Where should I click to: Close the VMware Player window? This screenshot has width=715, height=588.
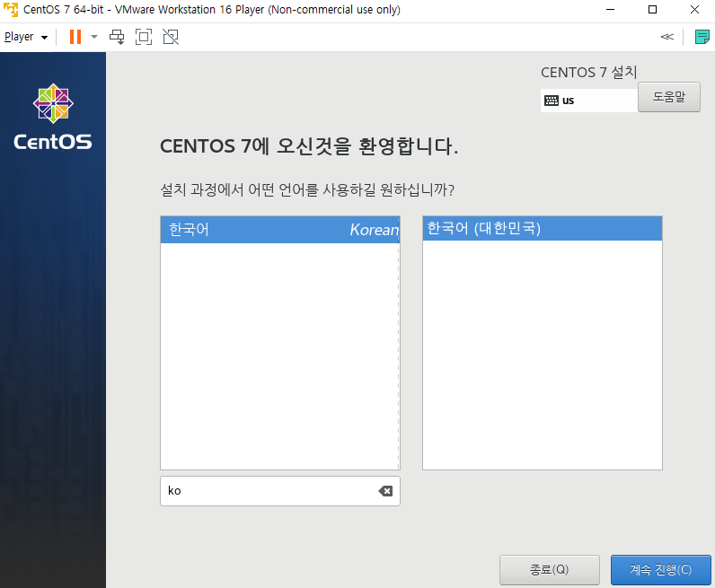(694, 10)
